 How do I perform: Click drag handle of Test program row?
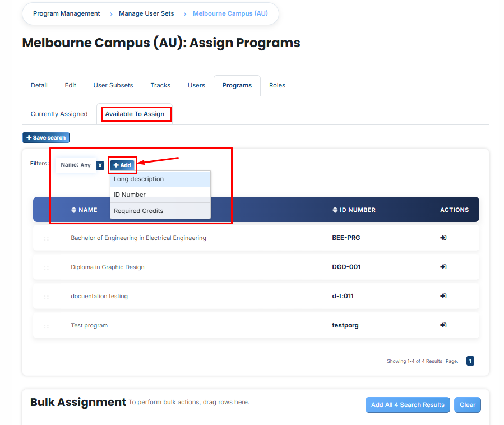coord(47,326)
